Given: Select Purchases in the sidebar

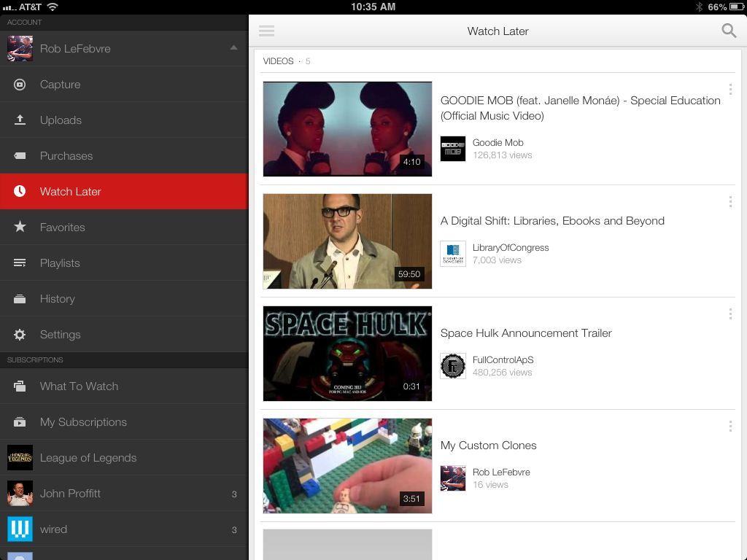Looking at the screenshot, I should [66, 156].
